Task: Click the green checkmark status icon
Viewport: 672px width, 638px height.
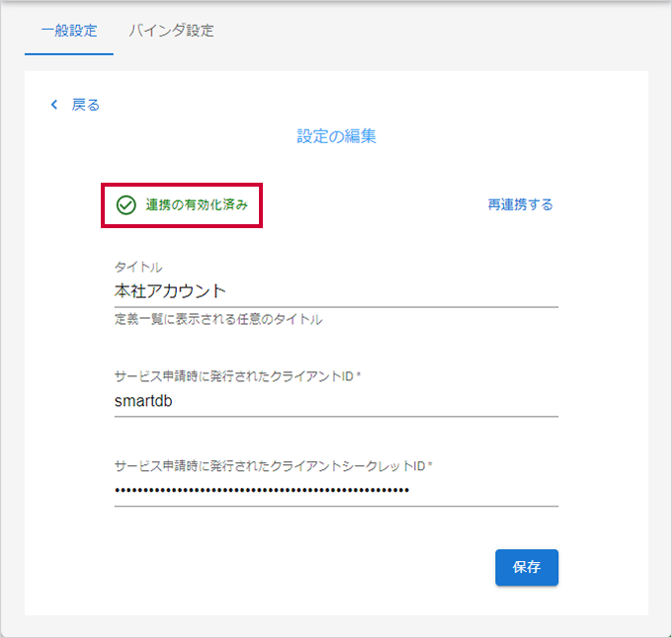Action: (126, 205)
